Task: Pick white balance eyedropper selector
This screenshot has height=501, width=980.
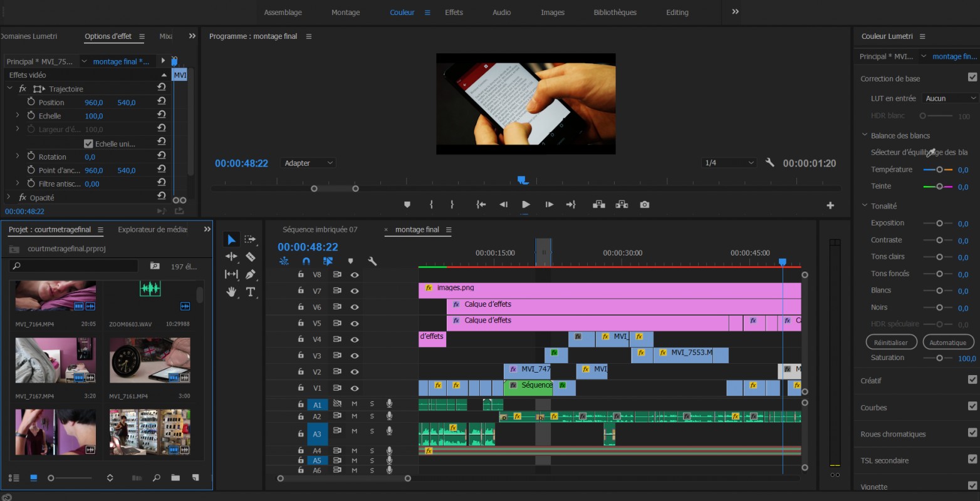Action: click(931, 152)
